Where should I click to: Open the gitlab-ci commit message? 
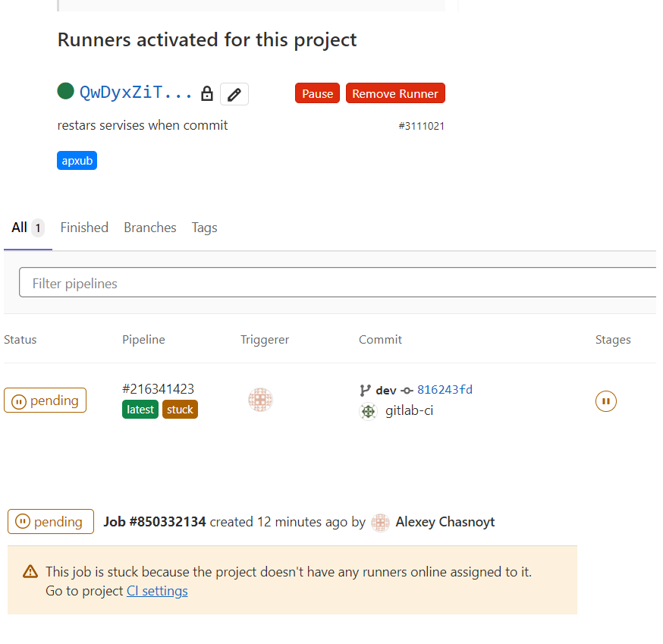pyautogui.click(x=410, y=410)
